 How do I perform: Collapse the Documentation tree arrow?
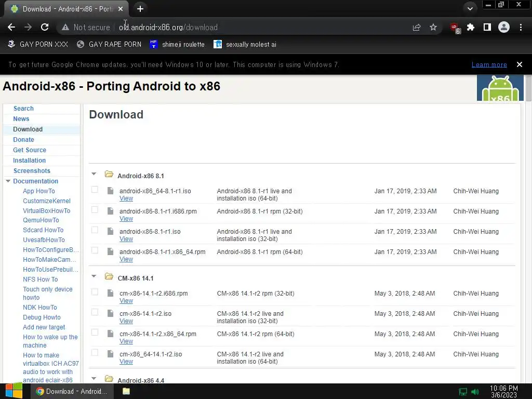pos(8,181)
